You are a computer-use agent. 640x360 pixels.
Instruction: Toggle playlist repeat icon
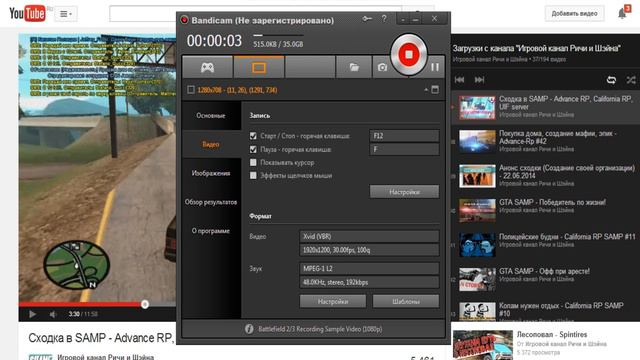pyautogui.click(x=611, y=80)
